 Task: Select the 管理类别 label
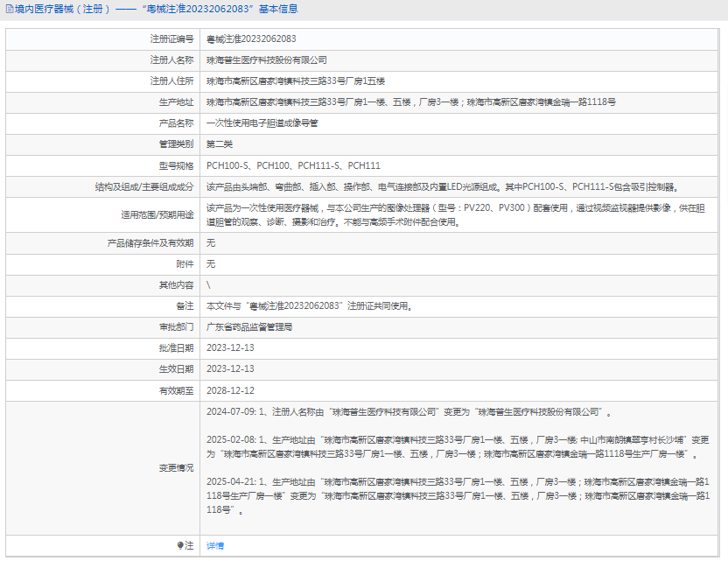tap(177, 144)
